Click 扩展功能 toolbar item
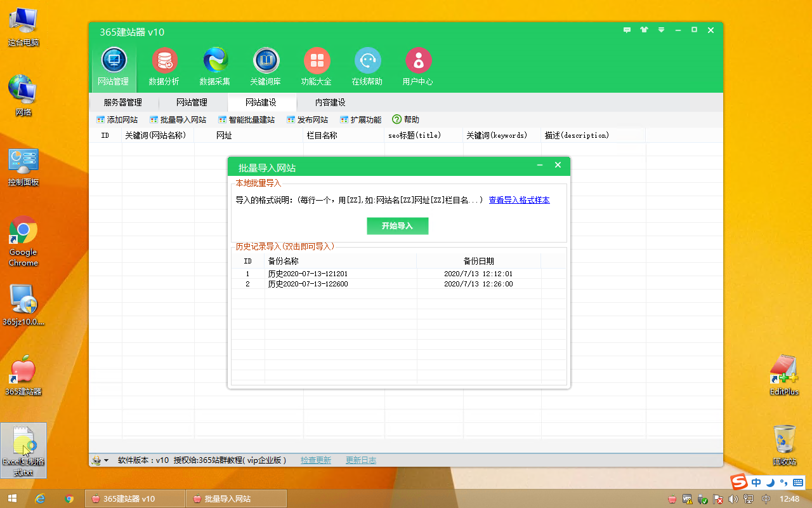Image resolution: width=812 pixels, height=508 pixels. (360, 119)
